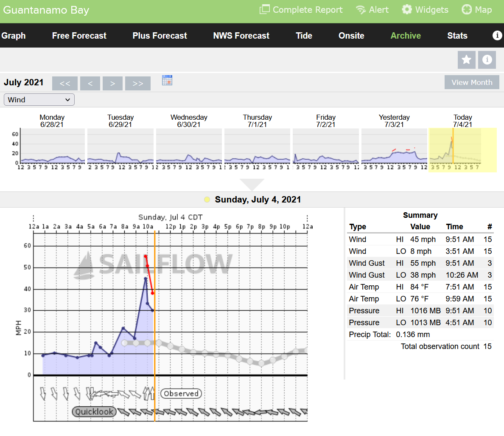Image resolution: width=504 pixels, height=436 pixels.
Task: Click Pressure LO 1013 MB value
Action: [x=425, y=323]
